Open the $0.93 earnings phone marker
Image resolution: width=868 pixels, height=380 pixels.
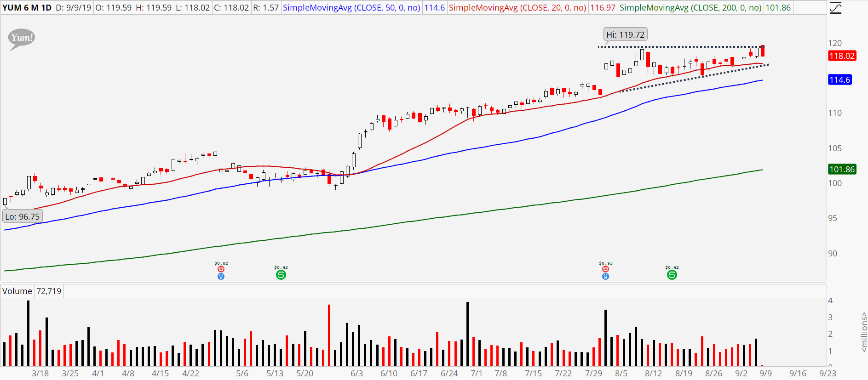[x=605, y=269]
